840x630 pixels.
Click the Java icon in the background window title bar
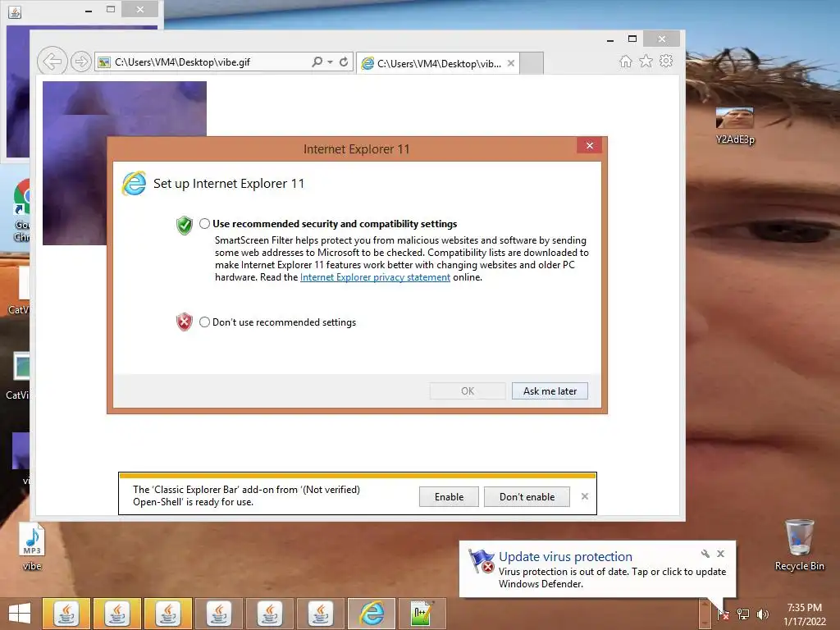click(15, 11)
